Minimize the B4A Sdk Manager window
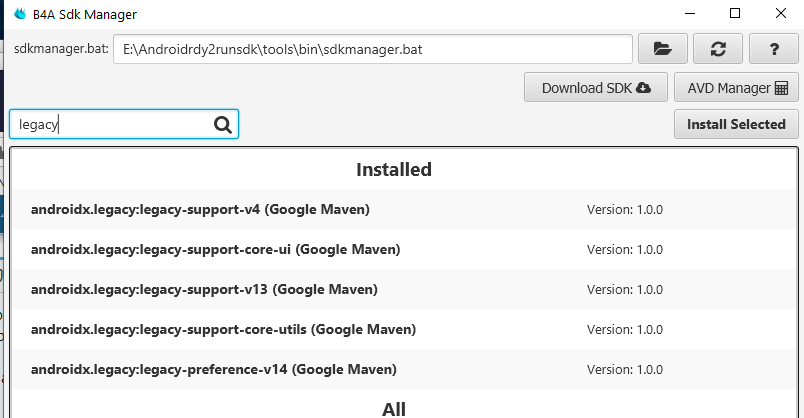 coord(690,14)
